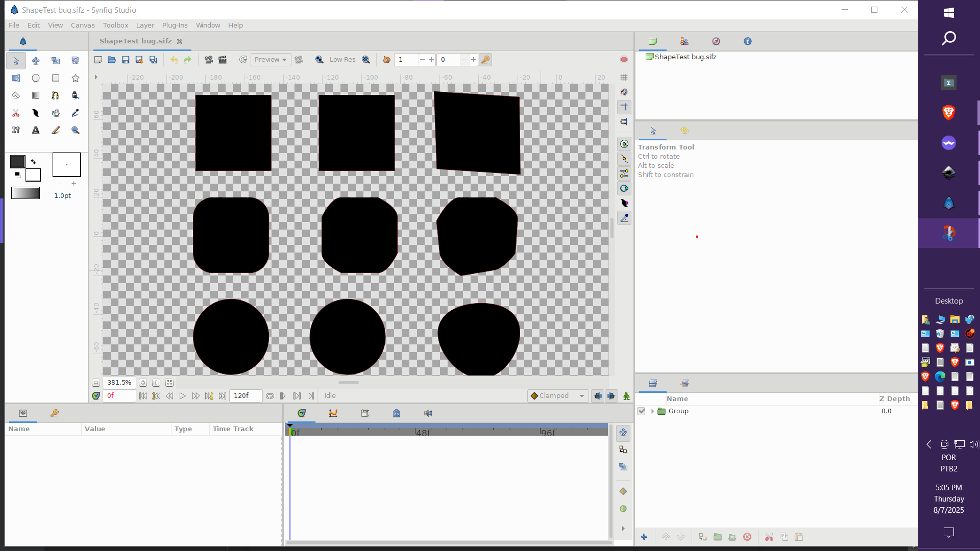Toggle grid display beside ruler

pyautogui.click(x=624, y=78)
